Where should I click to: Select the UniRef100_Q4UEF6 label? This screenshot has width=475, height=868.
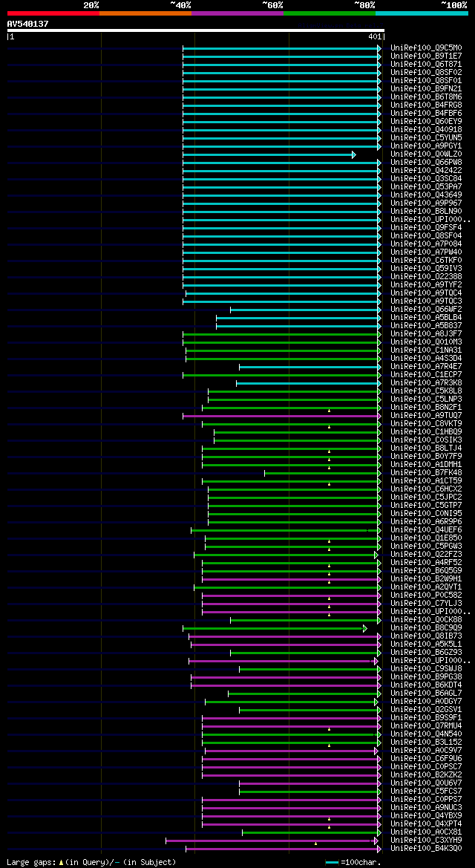click(426, 529)
